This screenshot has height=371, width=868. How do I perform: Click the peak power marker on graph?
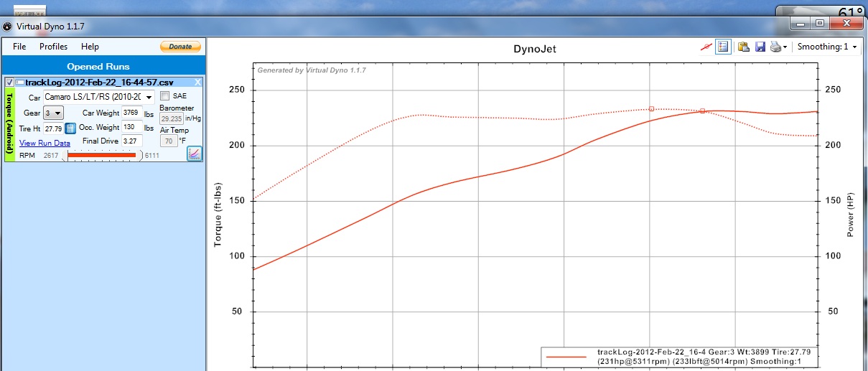point(702,111)
